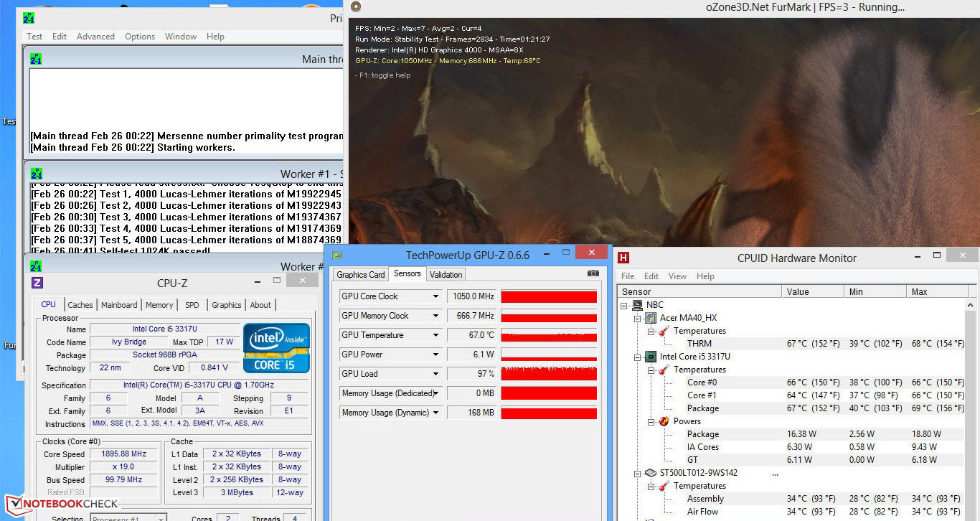This screenshot has height=521, width=980.
Task: Open the Help menu in Hardware Monitor
Action: 705,276
